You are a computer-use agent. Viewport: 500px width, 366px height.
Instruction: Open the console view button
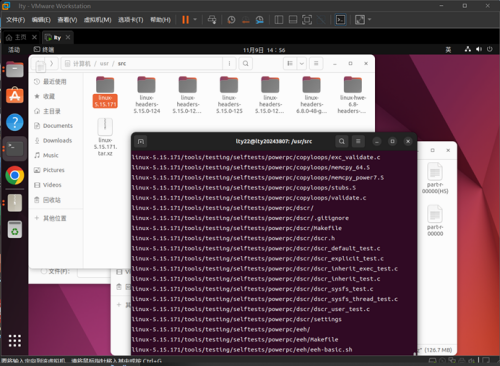click(x=340, y=20)
